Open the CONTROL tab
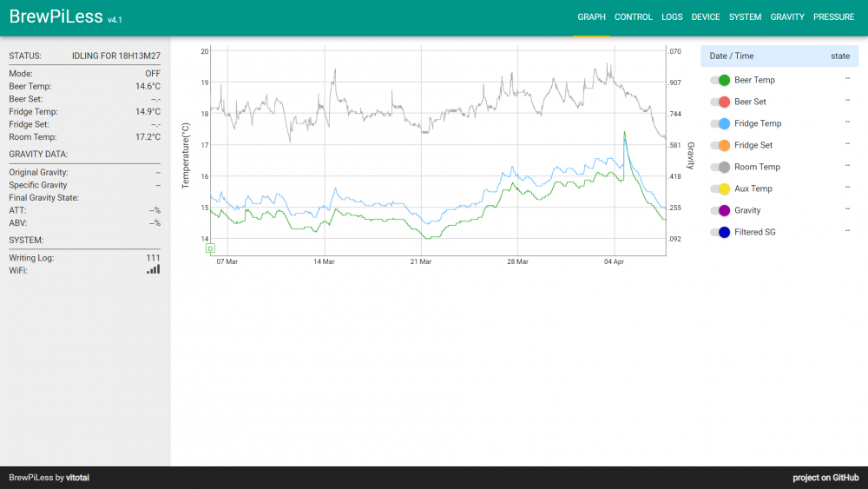Screen dimensions: 868x489 pos(633,17)
